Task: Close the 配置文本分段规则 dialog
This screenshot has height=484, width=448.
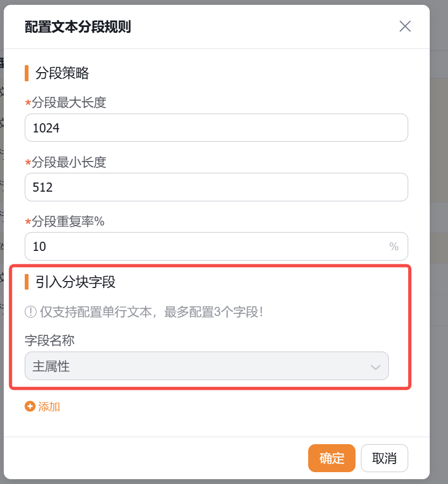Action: click(x=405, y=26)
